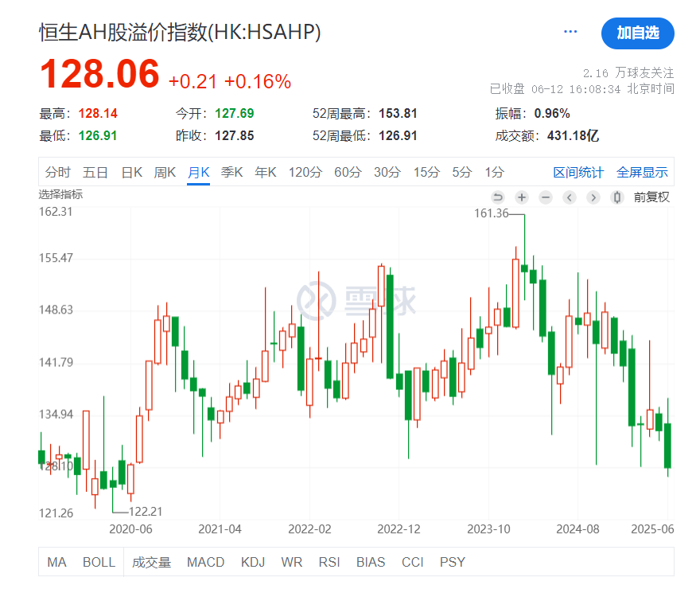Select the 周K chart tab

pos(165,172)
